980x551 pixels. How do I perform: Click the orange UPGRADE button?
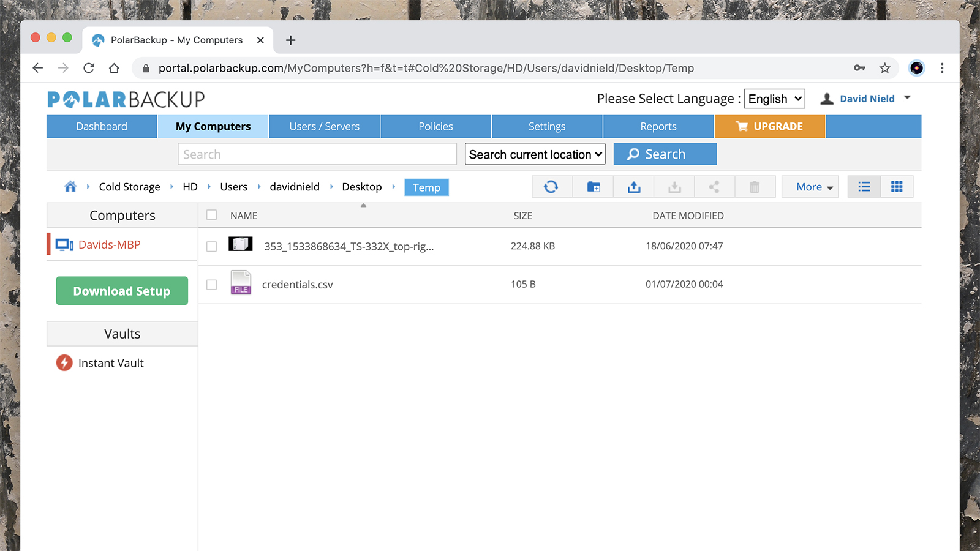click(770, 126)
